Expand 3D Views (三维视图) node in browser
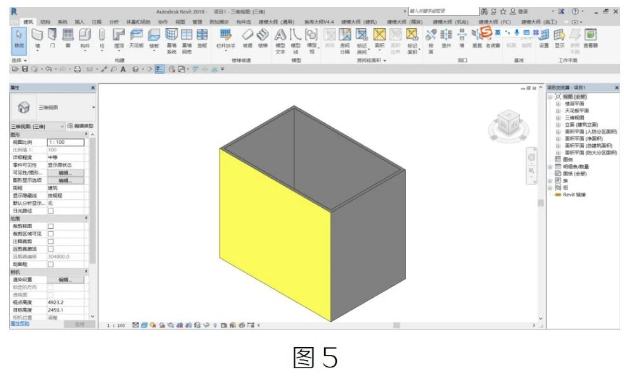Image resolution: width=638 pixels, height=381 pixels. [x=558, y=118]
